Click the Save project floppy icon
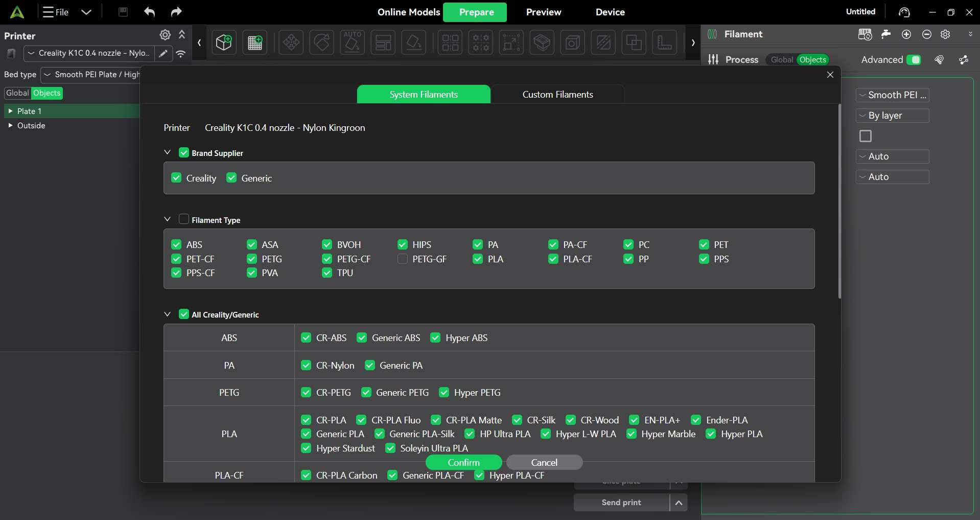 point(123,12)
